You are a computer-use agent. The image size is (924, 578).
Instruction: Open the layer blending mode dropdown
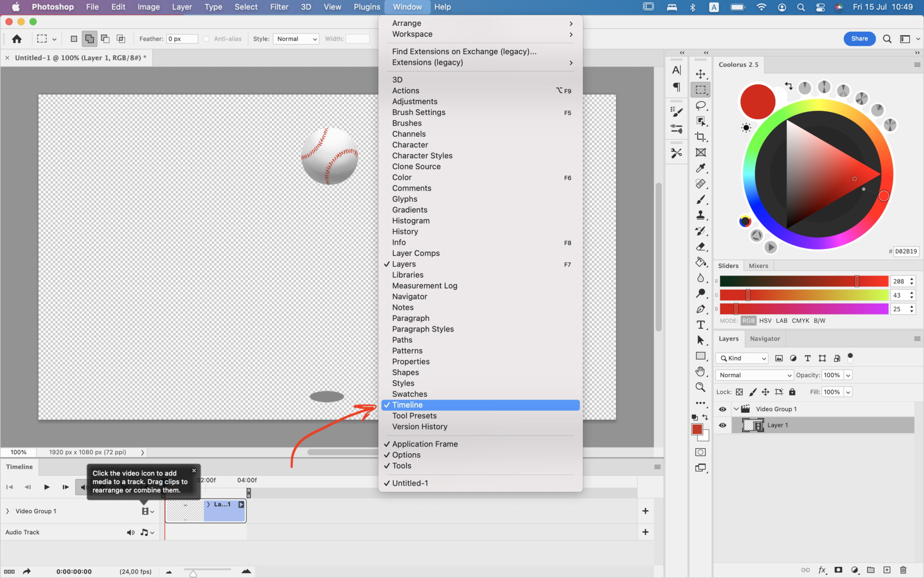click(x=754, y=375)
